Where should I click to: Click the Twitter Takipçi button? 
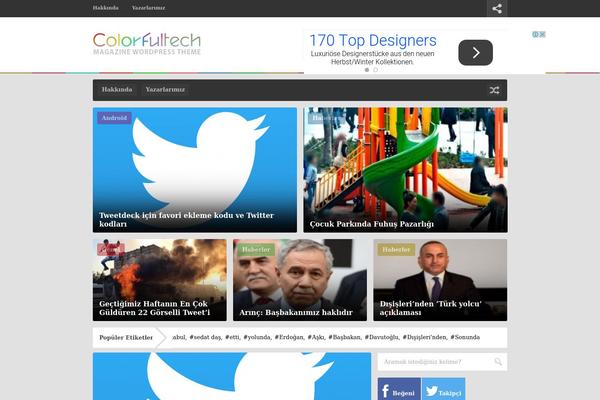point(443,389)
